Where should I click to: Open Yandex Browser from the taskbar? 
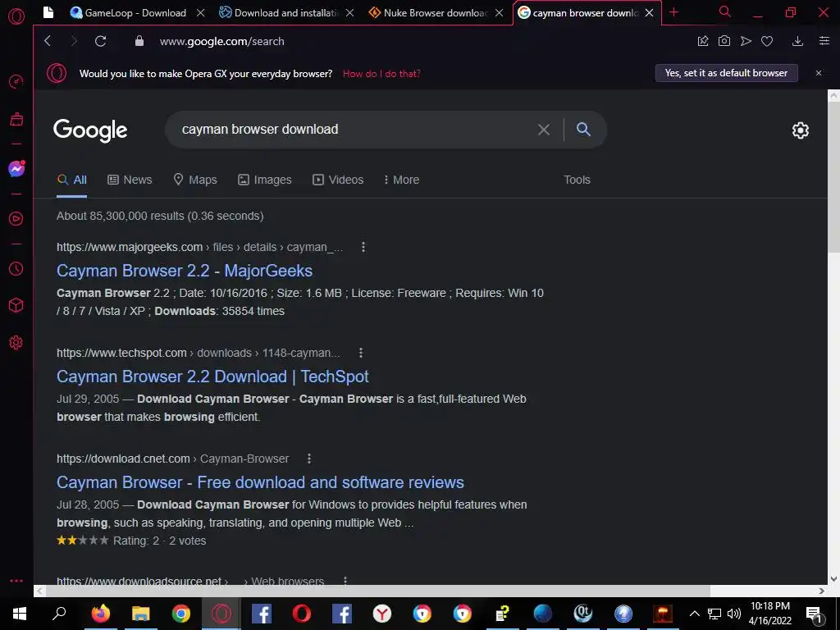(x=382, y=614)
